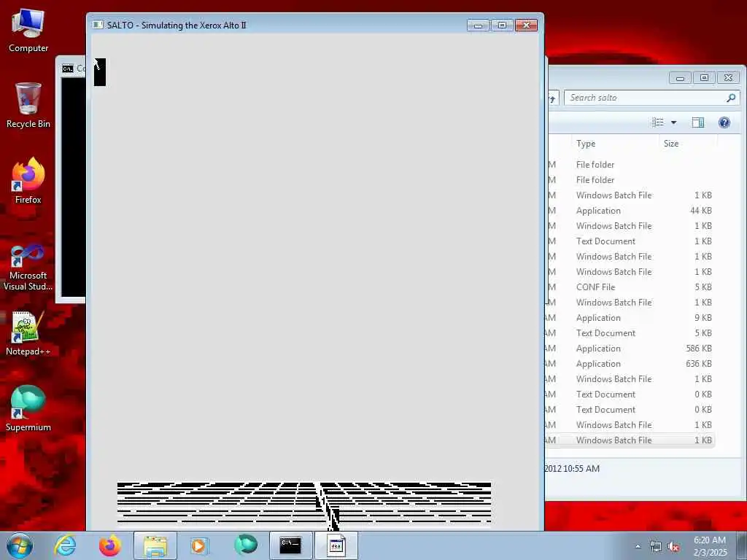Open the change view dropdown arrow in Explorer
This screenshot has width=747, height=560.
point(673,122)
